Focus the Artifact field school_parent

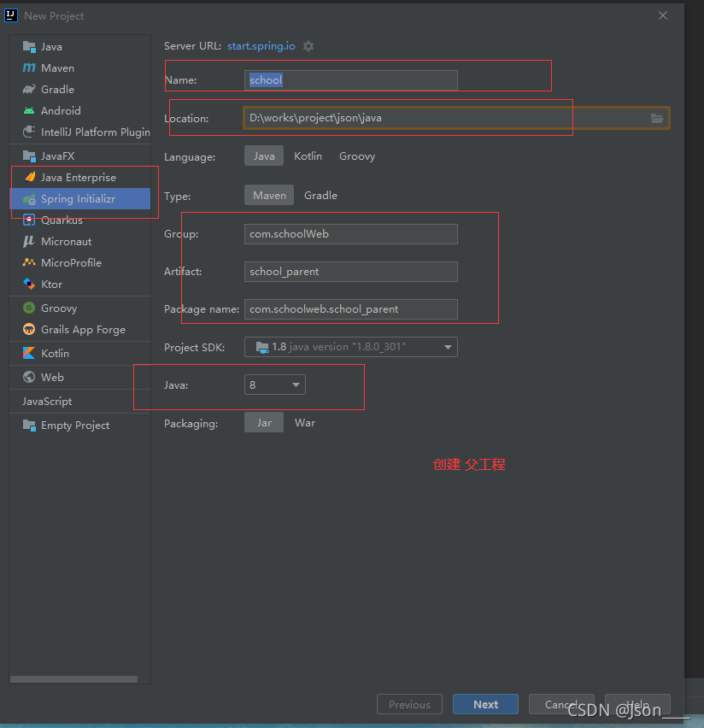pyautogui.click(x=350, y=272)
